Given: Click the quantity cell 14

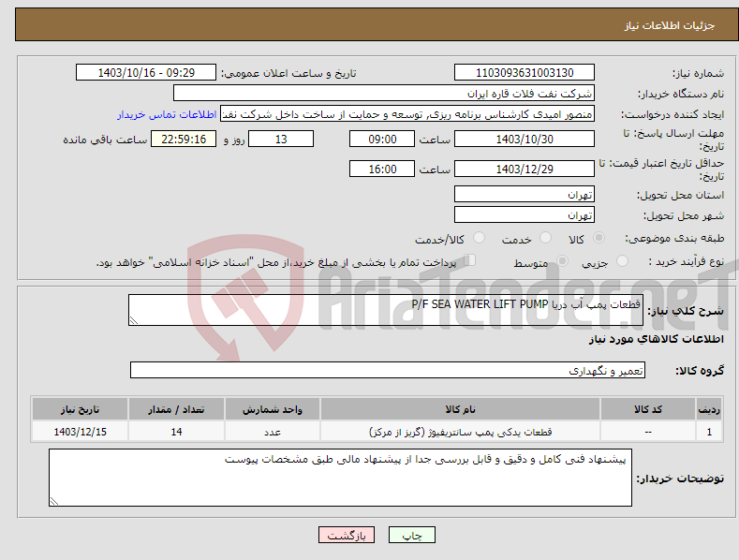Looking at the screenshot, I should (176, 432).
